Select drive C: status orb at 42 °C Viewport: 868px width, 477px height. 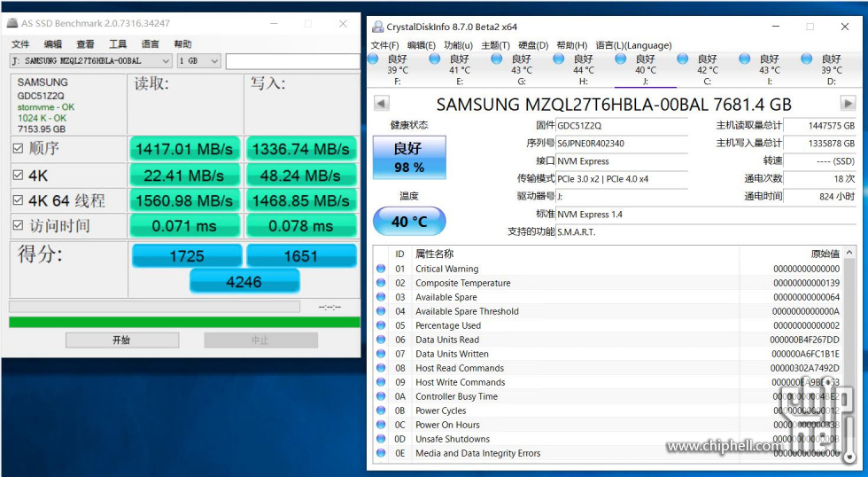tap(683, 59)
